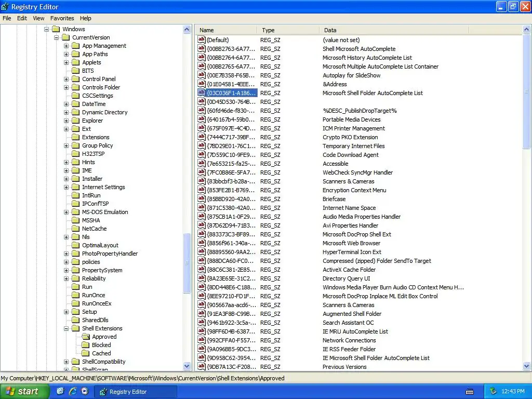The width and height of the screenshot is (532, 399).
Task: Click the Run folder icon
Action: coord(76,287)
